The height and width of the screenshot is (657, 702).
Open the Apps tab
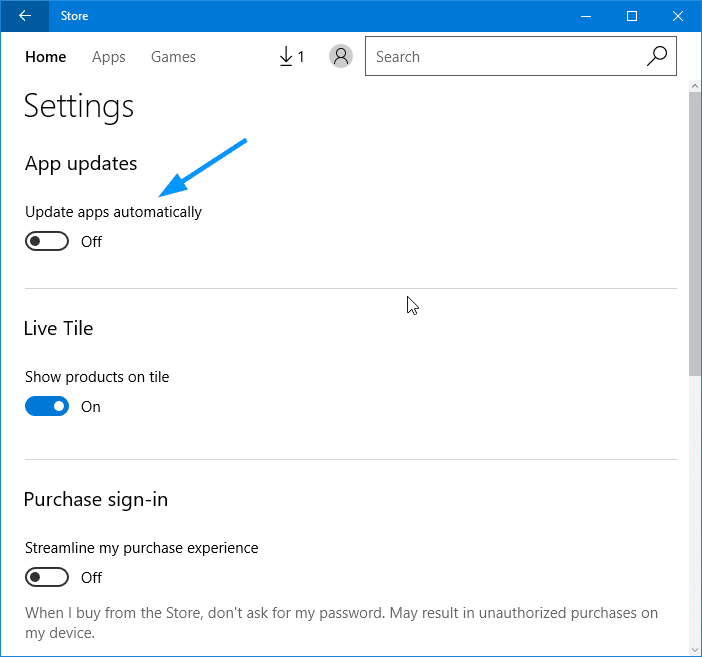109,57
